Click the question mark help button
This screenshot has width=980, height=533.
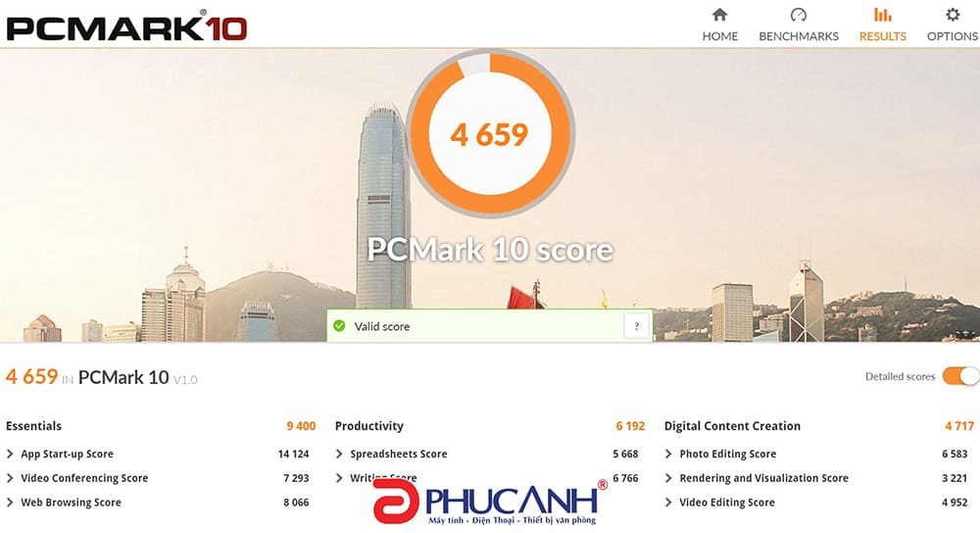pos(636,325)
